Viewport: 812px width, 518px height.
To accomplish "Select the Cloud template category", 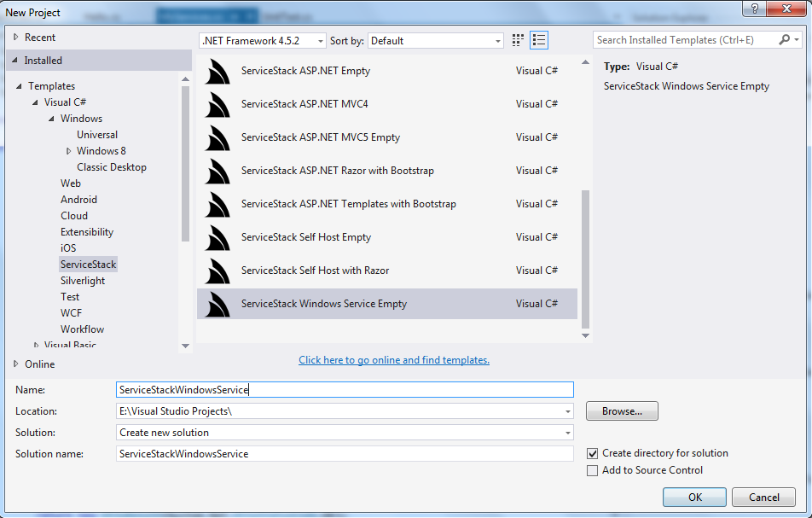I will click(74, 216).
